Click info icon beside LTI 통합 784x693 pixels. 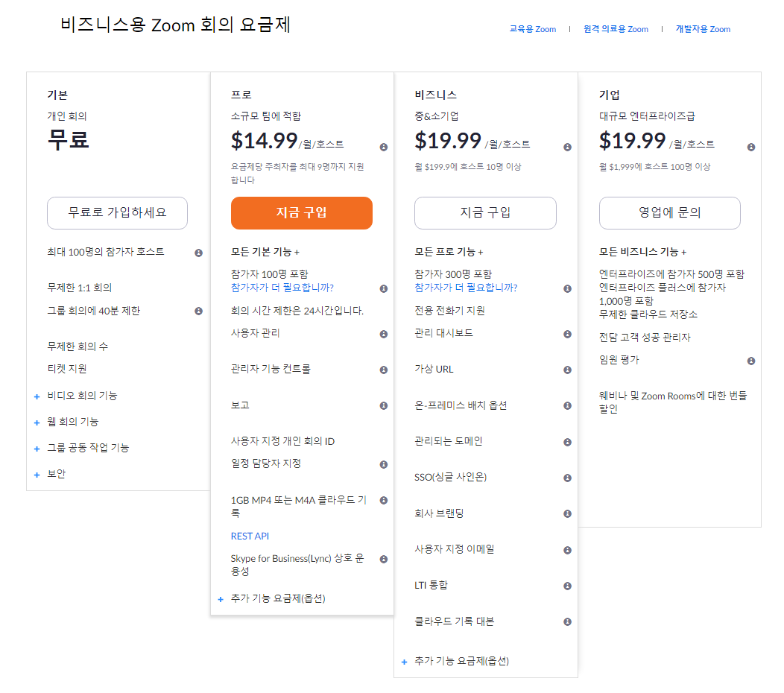567,586
